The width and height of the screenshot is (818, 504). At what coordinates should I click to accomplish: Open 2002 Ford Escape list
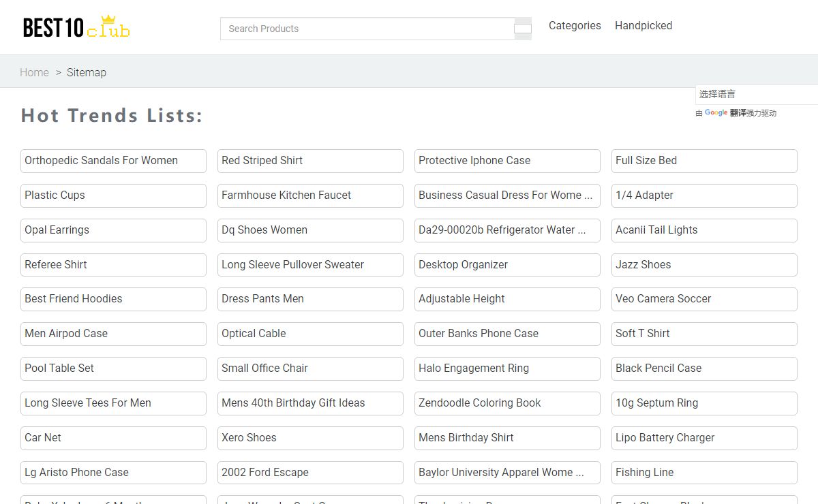coord(310,473)
